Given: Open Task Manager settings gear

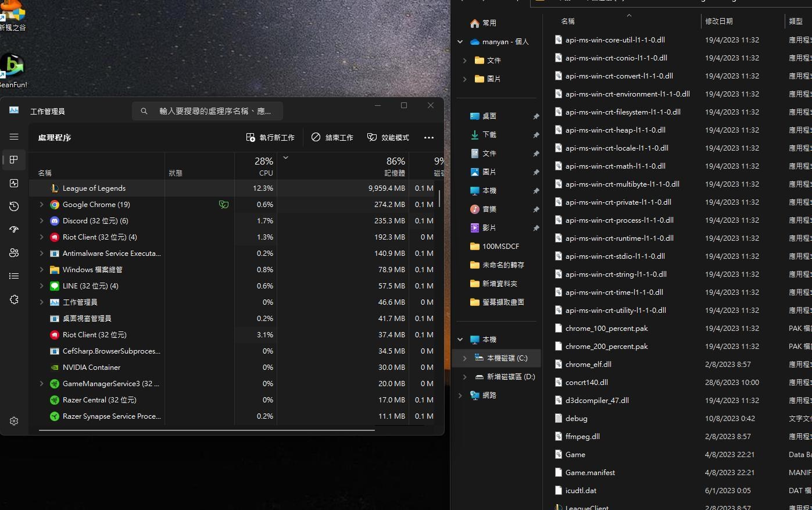Looking at the screenshot, I should click(14, 421).
